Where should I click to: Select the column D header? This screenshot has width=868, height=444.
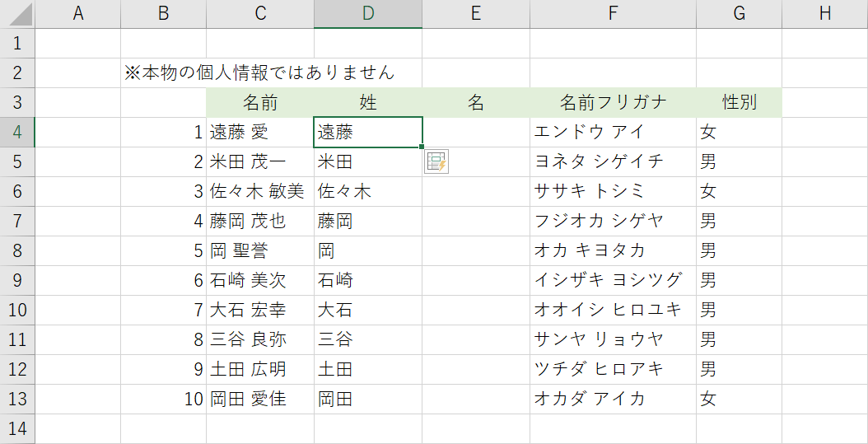(367, 14)
